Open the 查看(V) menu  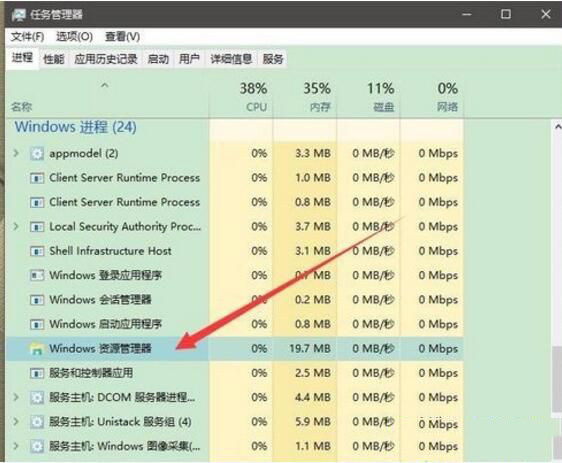(x=123, y=37)
